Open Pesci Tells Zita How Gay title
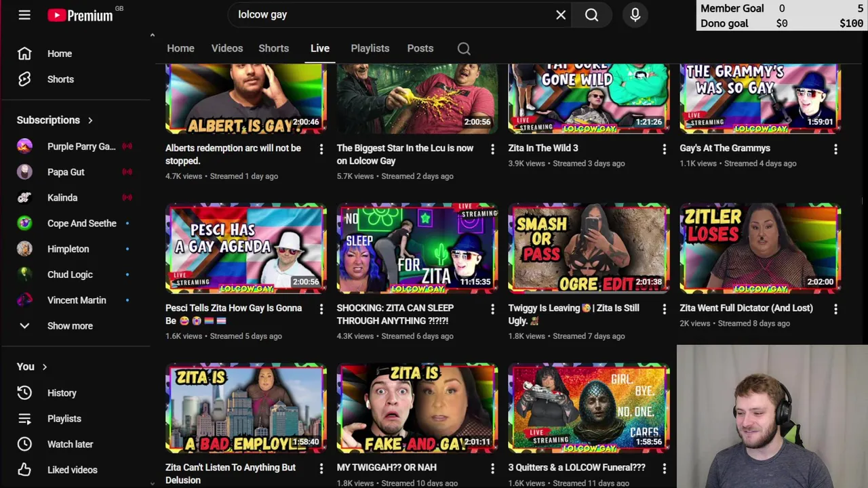This screenshot has width=868, height=488. coord(234,314)
